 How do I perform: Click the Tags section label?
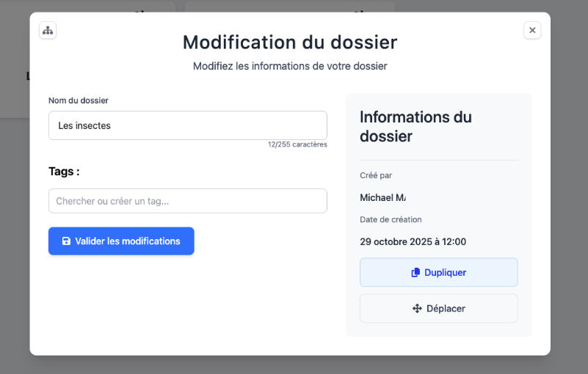[64, 171]
